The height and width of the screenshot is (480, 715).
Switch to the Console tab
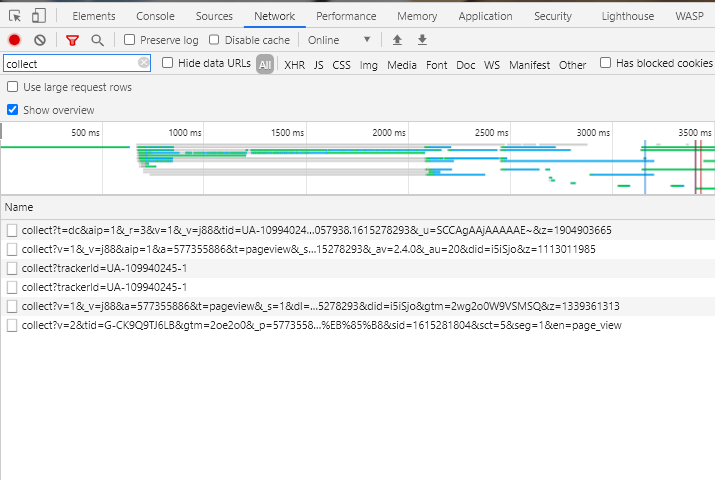[x=155, y=16]
